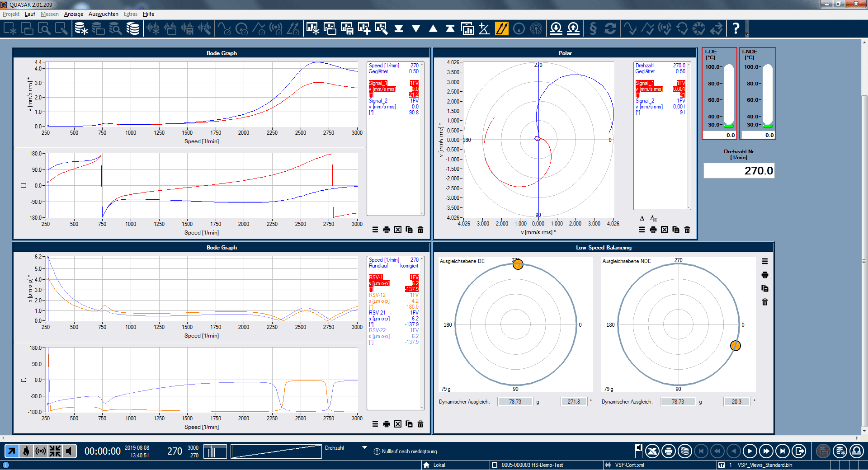Open Polar graph options menu icon
Image resolution: width=868 pixels, height=470 pixels.
642,230
